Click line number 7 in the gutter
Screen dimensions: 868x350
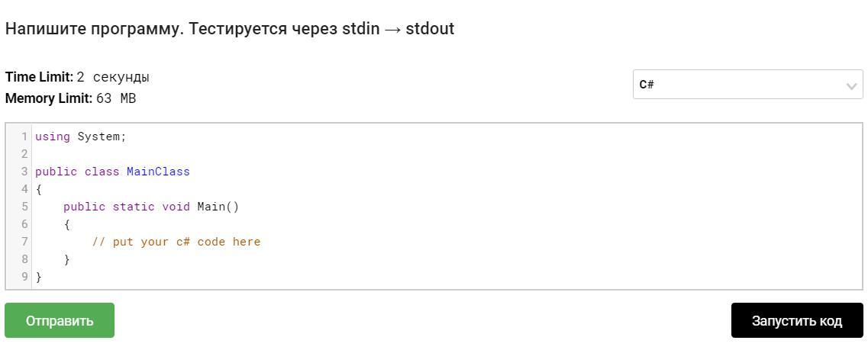pos(24,242)
